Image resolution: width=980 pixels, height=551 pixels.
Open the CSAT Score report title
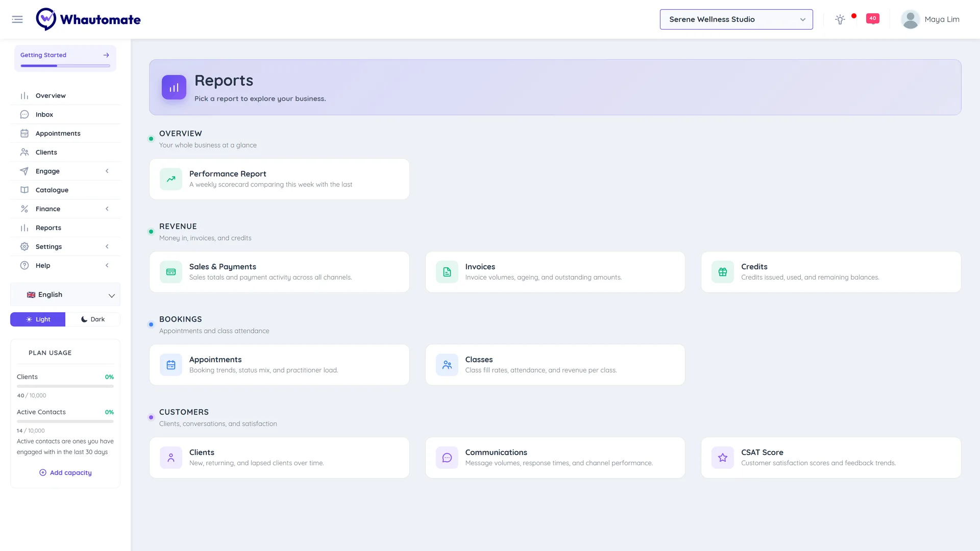762,453
